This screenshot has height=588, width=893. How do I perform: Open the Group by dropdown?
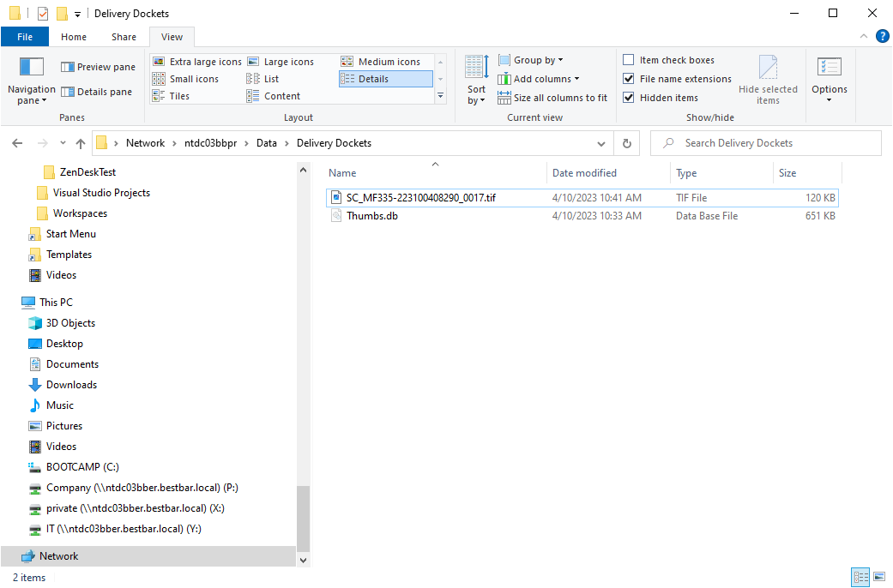531,59
